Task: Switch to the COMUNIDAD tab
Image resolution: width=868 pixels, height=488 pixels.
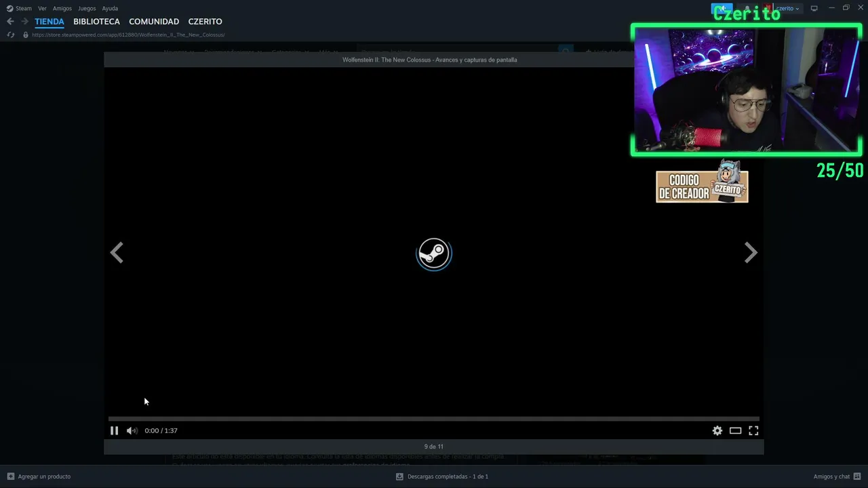Action: coord(154,22)
